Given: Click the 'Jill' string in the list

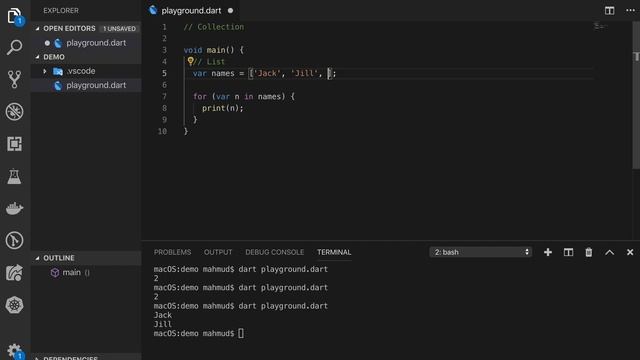Looking at the screenshot, I should coord(304,73).
